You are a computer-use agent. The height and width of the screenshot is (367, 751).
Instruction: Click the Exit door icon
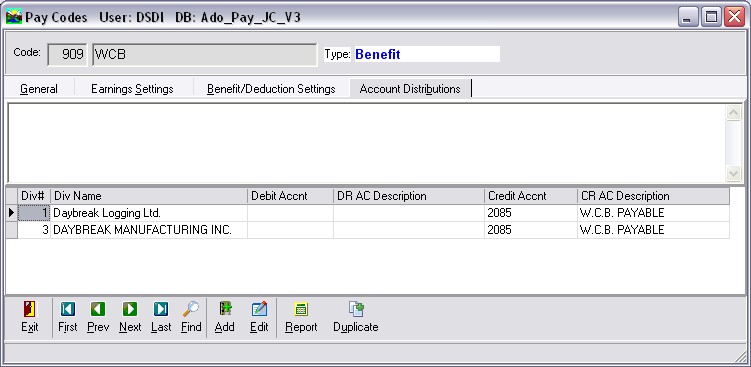(30, 309)
